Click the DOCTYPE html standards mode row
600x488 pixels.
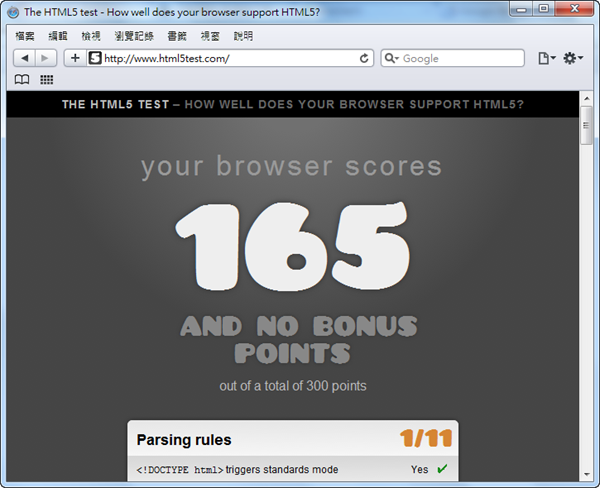293,469
